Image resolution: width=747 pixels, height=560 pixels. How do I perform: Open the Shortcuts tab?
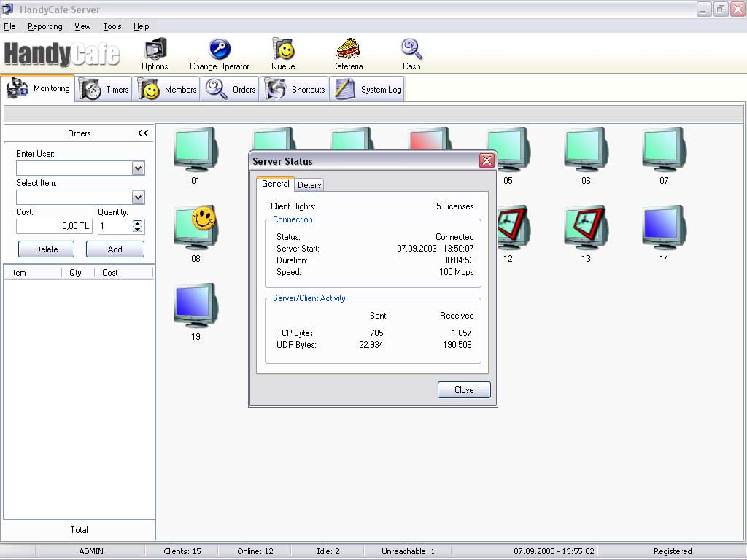295,89
